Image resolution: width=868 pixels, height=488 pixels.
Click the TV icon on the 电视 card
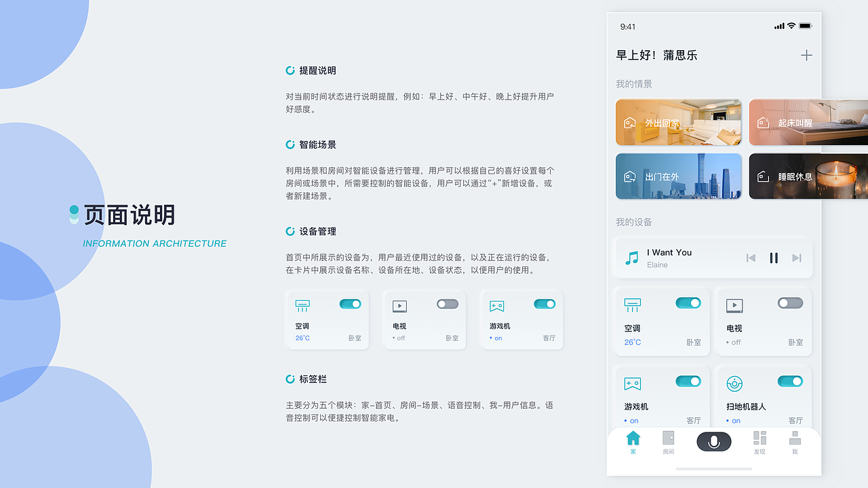pyautogui.click(x=735, y=306)
